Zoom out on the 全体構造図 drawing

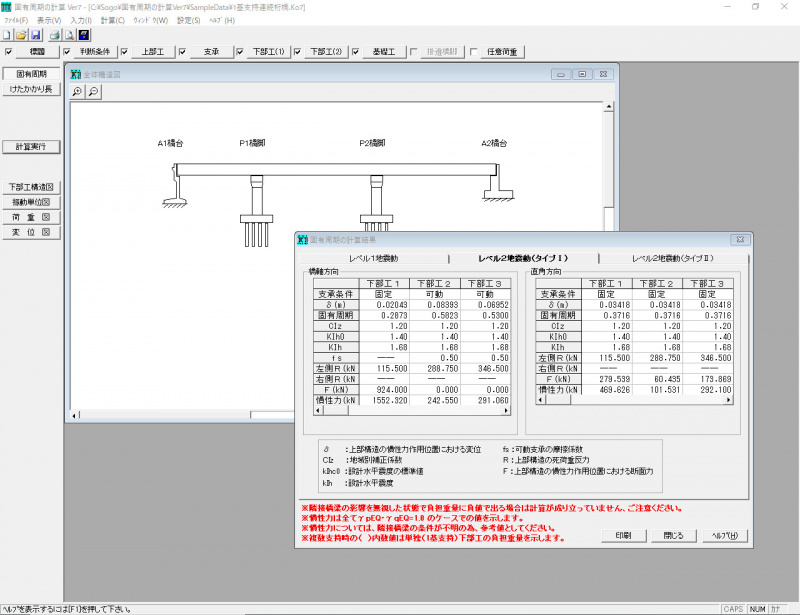click(93, 91)
